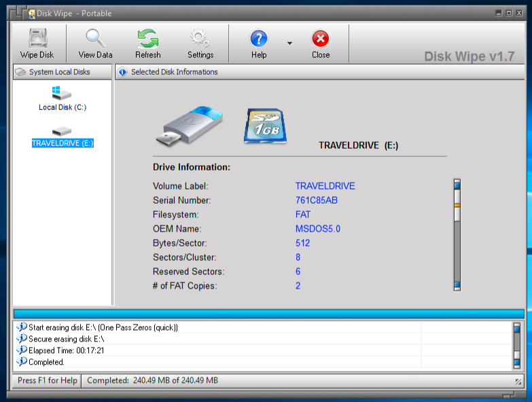Select the 'Completed.' log entry
The width and height of the screenshot is (532, 402).
coord(46,362)
